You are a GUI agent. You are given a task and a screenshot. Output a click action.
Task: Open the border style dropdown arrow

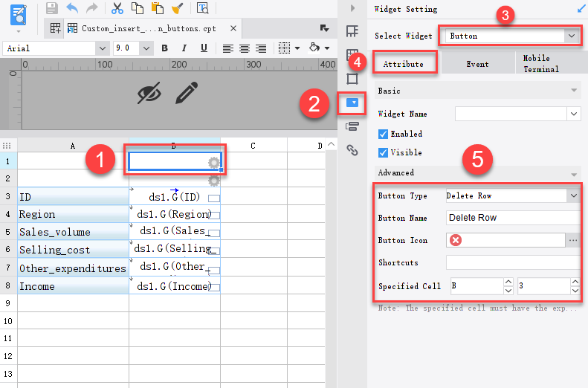297,48
